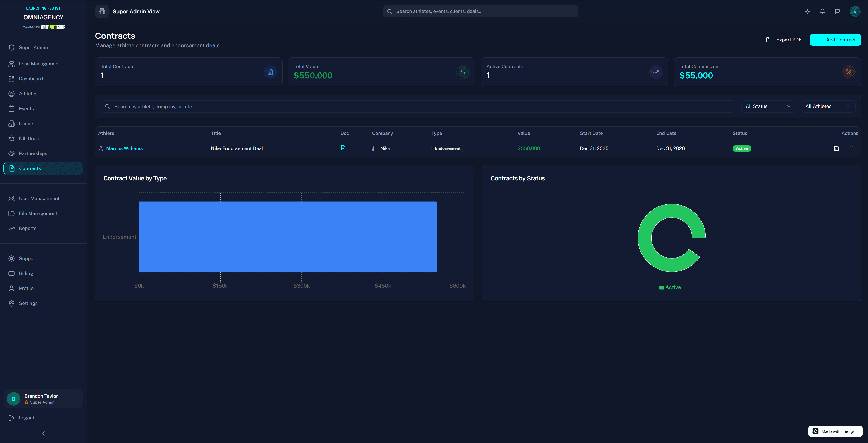Screen dimensions: 868x443
Task: Toggle the light/dark theme sun icon
Action: point(807,12)
